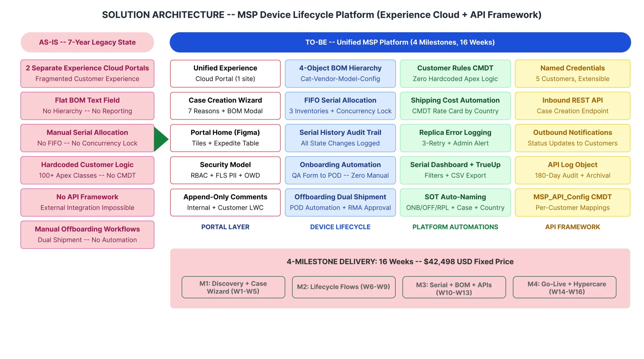Viewport: 644px width, 359px height.
Task: Select the Customer Rules CMDT box
Action: 455,73
